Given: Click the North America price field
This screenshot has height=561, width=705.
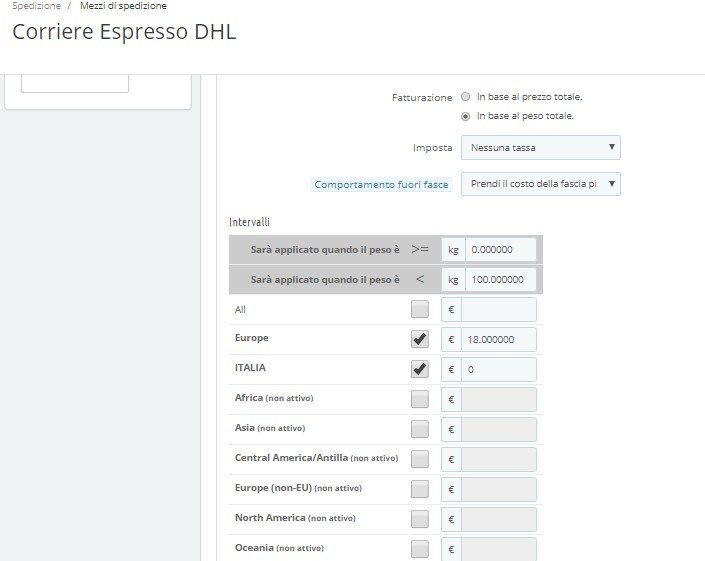Looking at the screenshot, I should [x=499, y=519].
